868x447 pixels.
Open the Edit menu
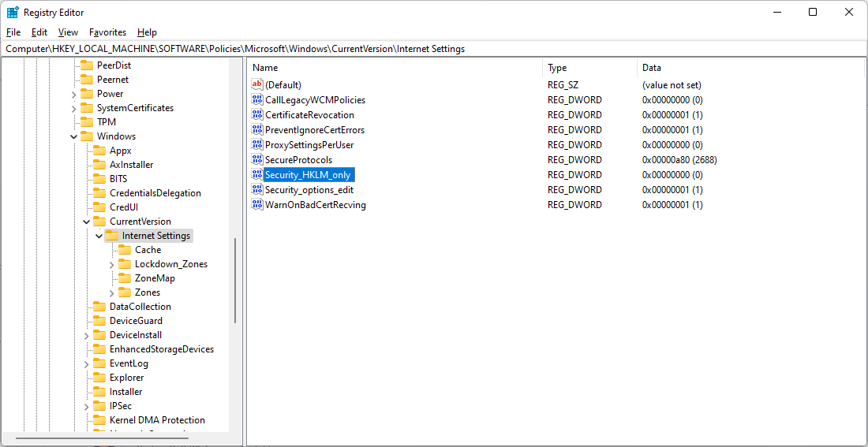tap(39, 32)
